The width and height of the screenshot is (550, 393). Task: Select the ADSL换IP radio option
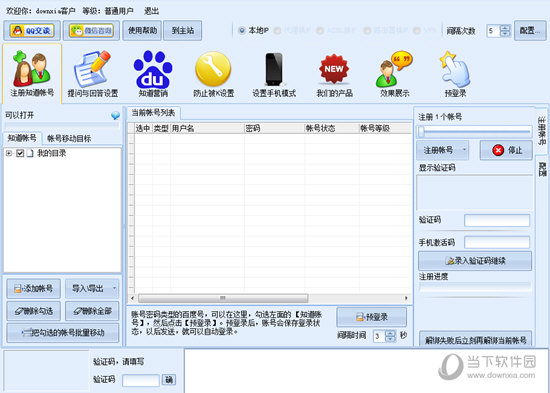tap(320, 31)
